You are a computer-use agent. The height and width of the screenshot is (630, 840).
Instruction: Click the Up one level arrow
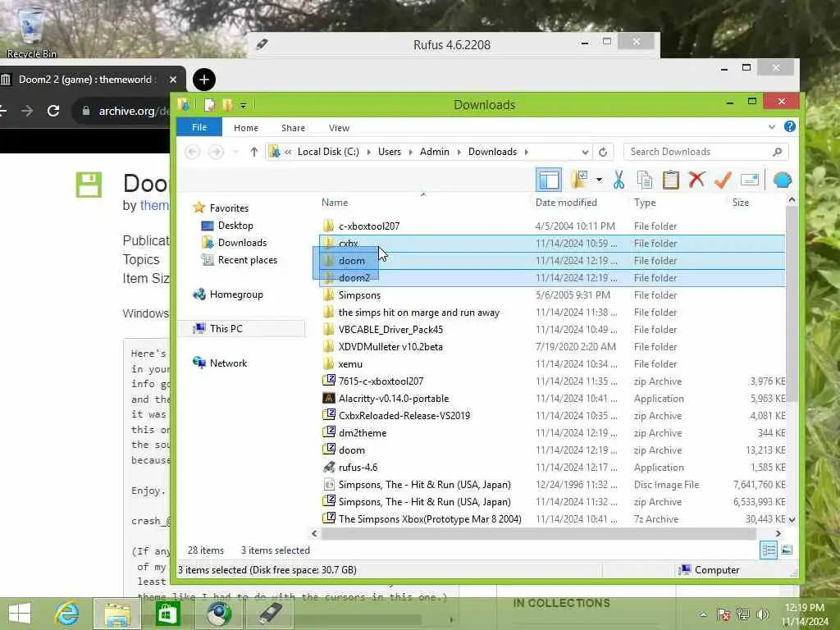pyautogui.click(x=254, y=152)
